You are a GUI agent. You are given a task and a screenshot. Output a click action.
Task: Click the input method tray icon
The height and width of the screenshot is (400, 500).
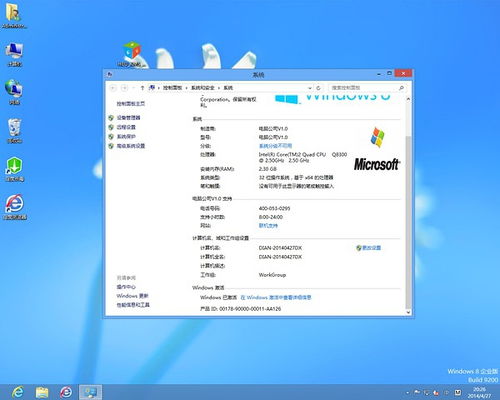coord(458,393)
